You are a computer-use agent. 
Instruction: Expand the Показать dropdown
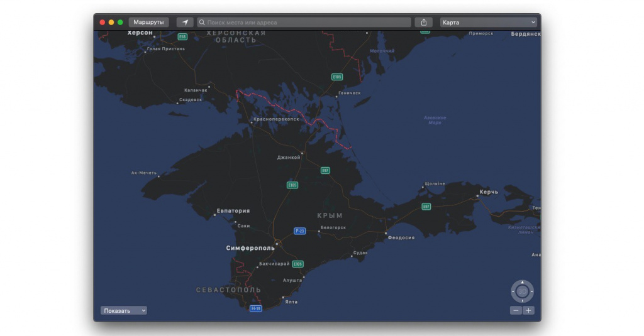[x=124, y=310]
